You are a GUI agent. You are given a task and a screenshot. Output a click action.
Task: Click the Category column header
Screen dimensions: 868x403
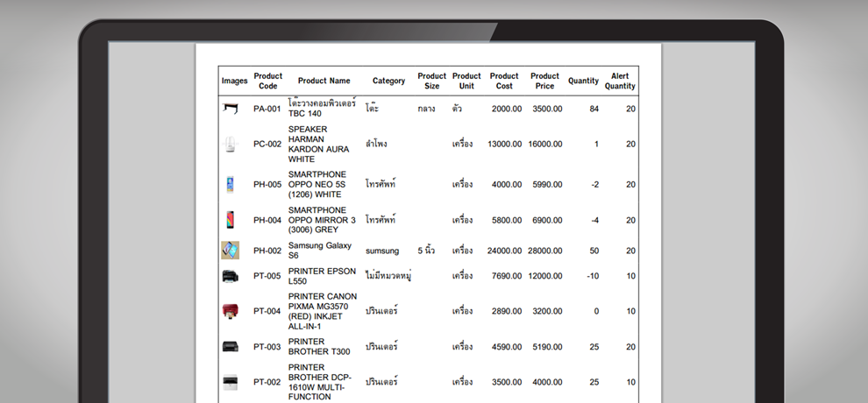(388, 81)
